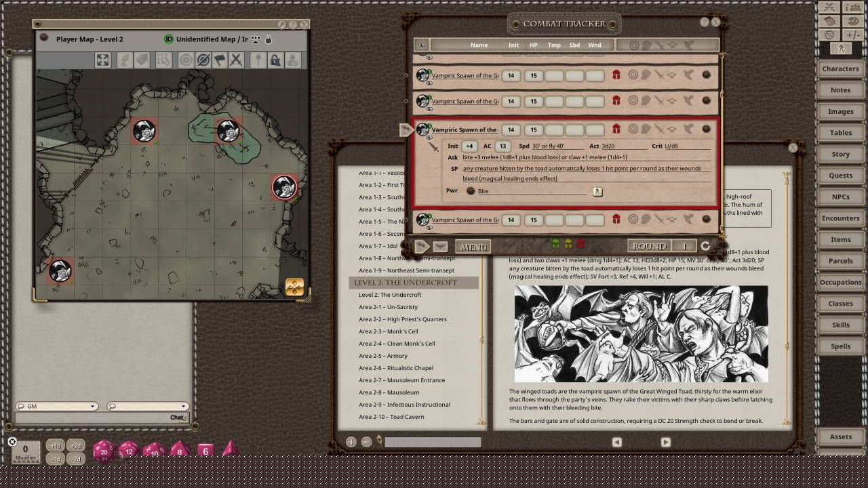Click the crossed-eye mask tool in map toolbar
This screenshot has width=868, height=488.
click(x=203, y=60)
